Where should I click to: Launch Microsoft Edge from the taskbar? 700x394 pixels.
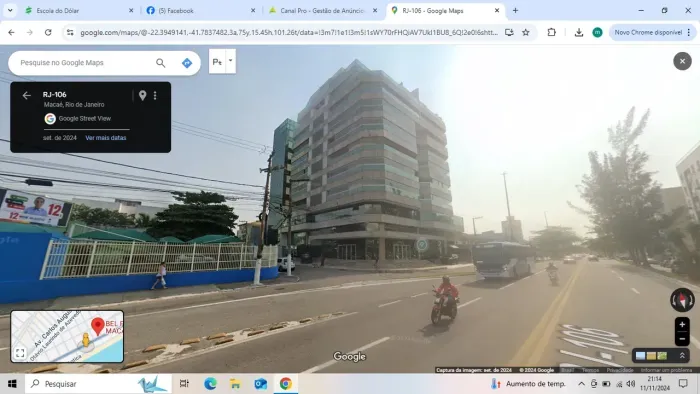click(210, 384)
